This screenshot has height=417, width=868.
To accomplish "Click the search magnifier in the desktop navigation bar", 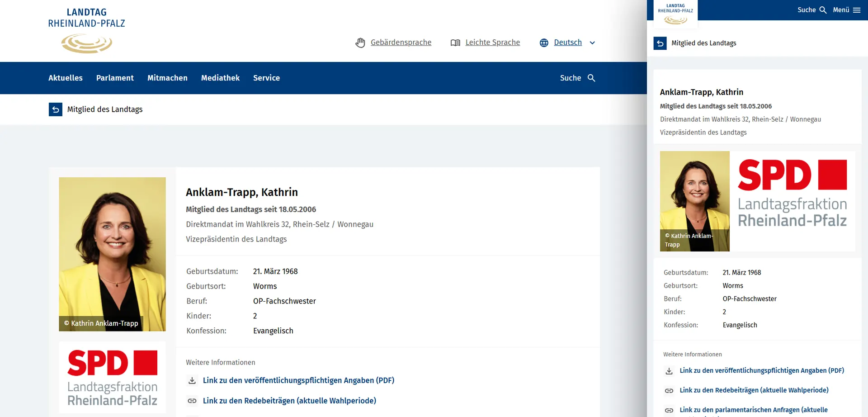I will 591,78.
